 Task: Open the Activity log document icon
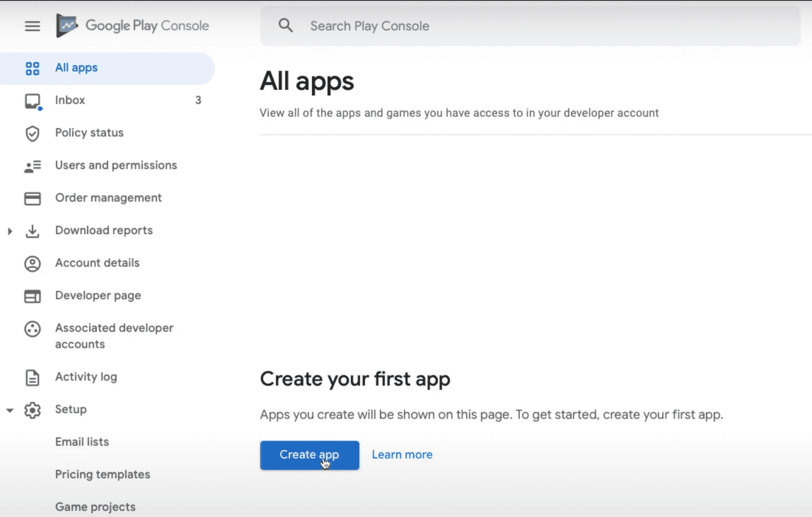[x=32, y=377]
